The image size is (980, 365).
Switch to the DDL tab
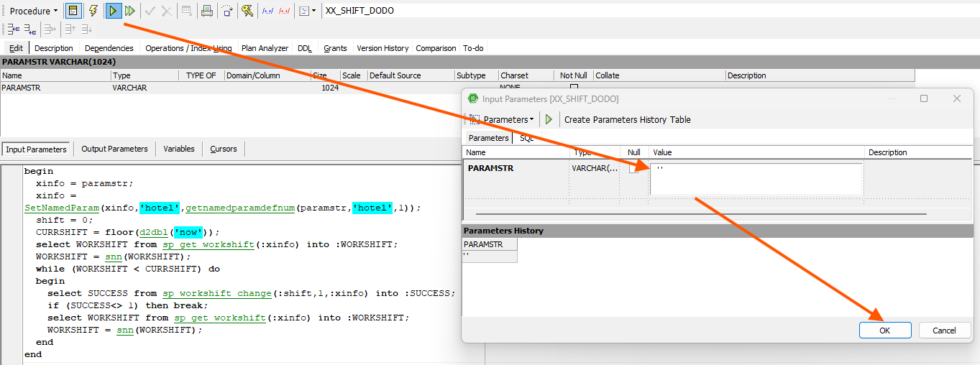(305, 48)
